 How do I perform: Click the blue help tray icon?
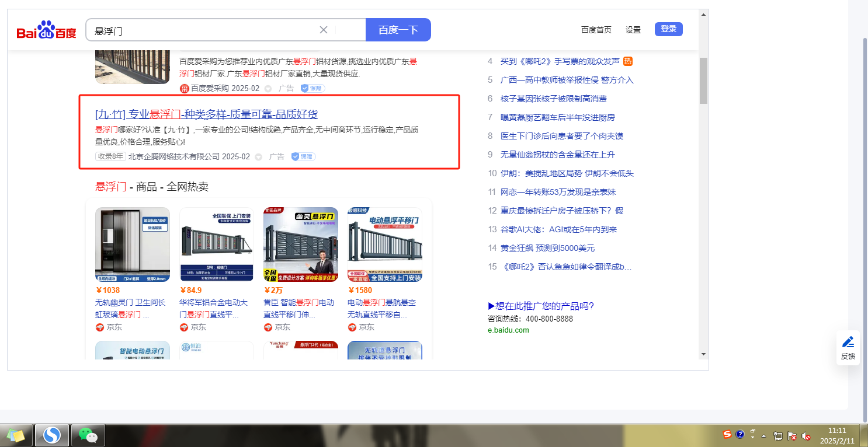[x=740, y=434]
